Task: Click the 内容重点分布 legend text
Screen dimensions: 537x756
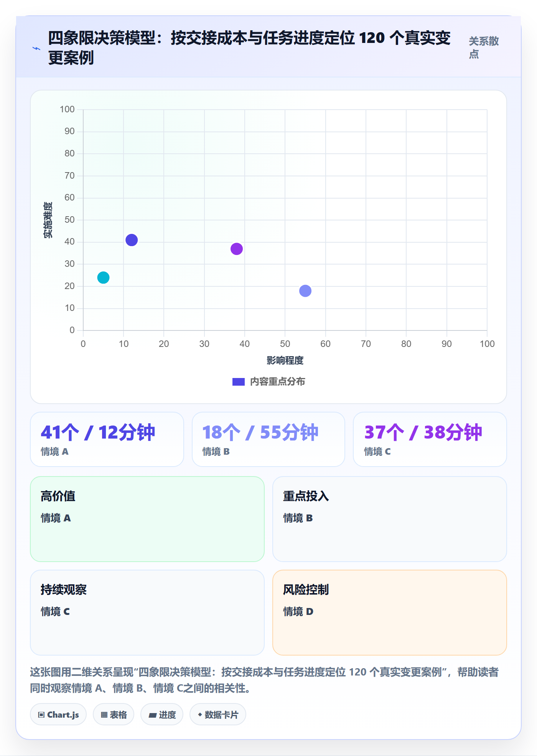Action: (x=277, y=382)
